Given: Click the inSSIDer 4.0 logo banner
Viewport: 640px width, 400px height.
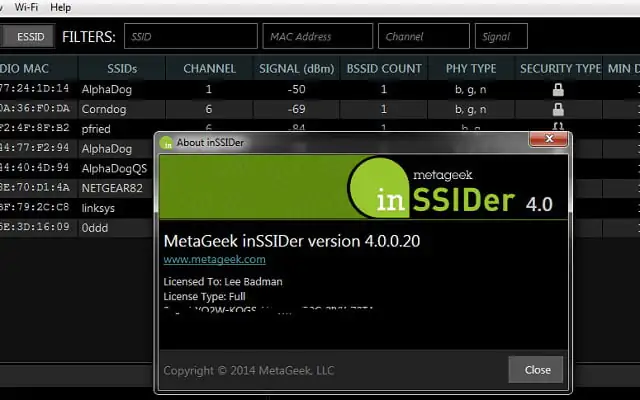Looking at the screenshot, I should 363,187.
